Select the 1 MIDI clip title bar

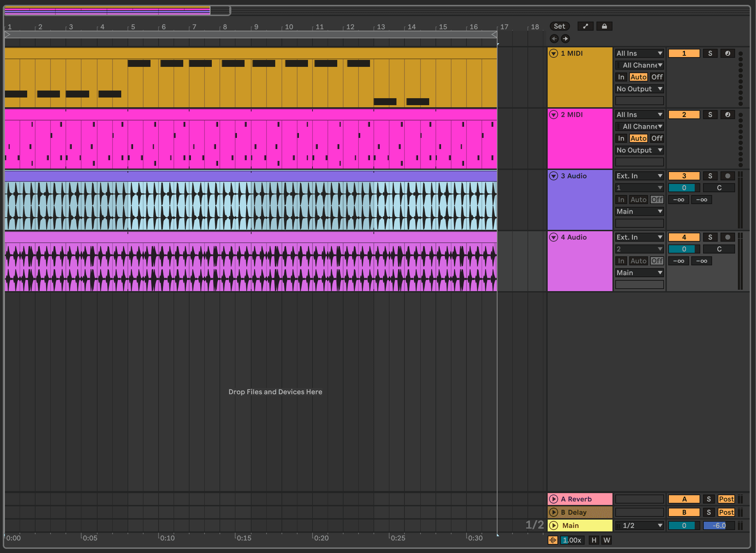click(251, 53)
